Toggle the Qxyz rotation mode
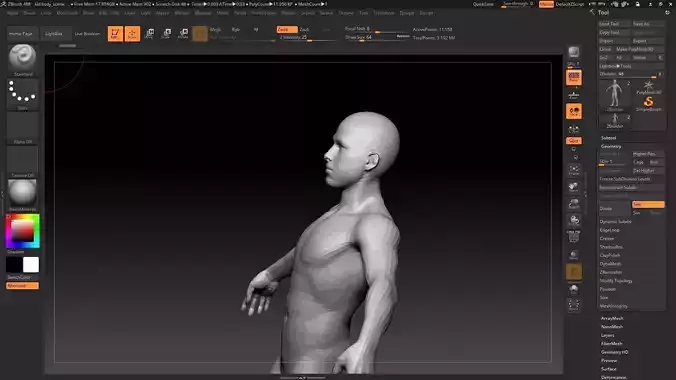Viewport: 676px width, 380px height. click(573, 141)
